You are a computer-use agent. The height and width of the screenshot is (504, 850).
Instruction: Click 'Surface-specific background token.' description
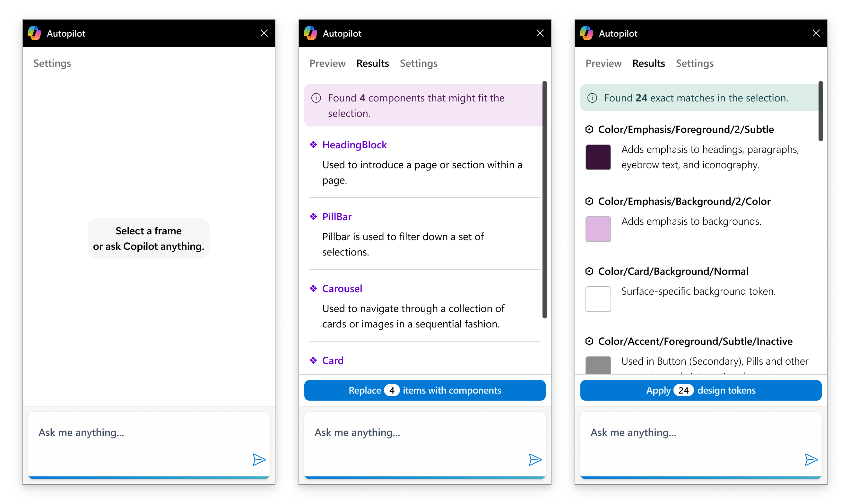point(698,291)
